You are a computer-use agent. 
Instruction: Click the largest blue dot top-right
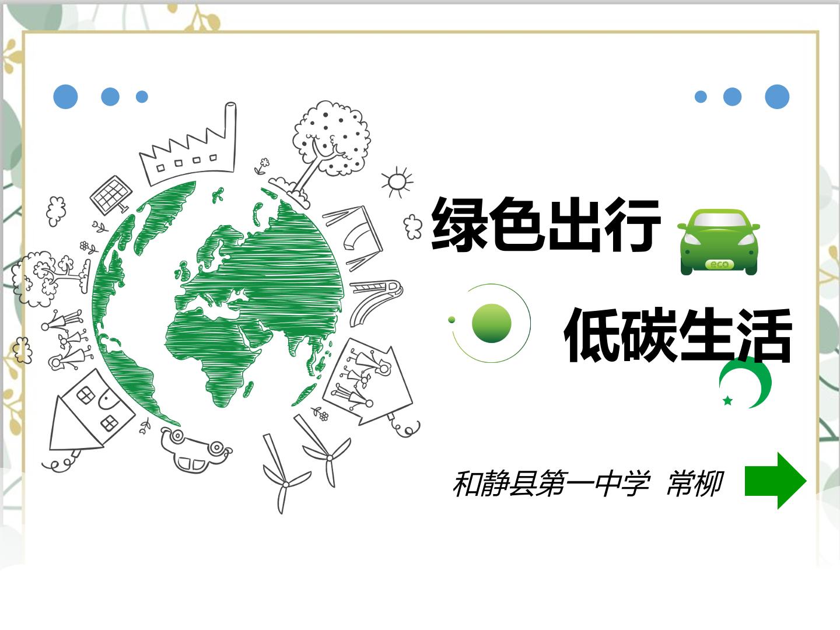(777, 97)
